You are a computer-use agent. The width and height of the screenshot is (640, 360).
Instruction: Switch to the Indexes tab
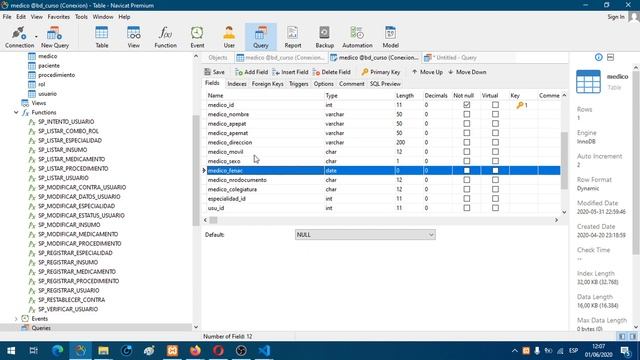click(x=237, y=84)
